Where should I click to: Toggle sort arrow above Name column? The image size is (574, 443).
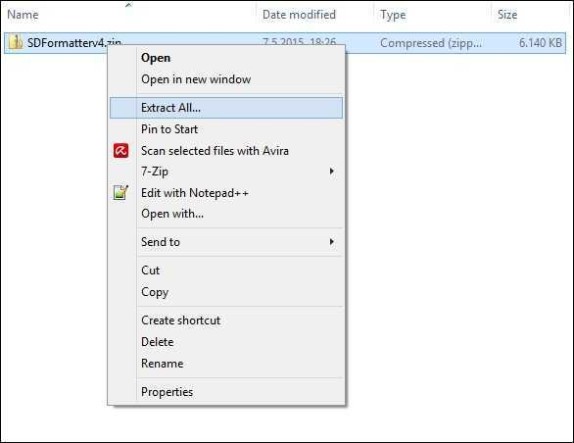click(x=128, y=5)
